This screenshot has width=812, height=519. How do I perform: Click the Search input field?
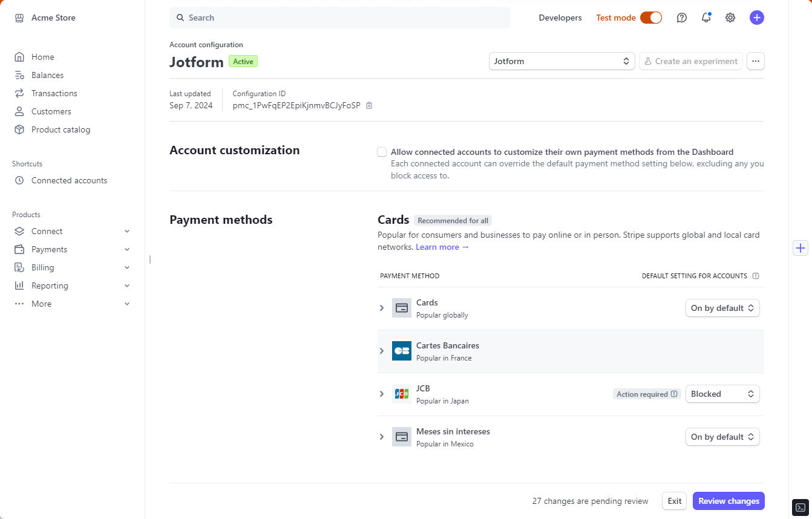(x=340, y=18)
